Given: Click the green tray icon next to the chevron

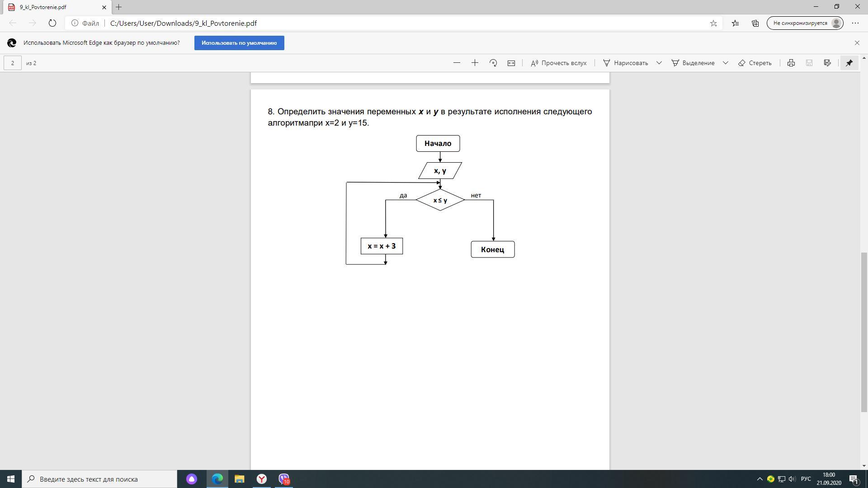Looking at the screenshot, I should click(x=770, y=479).
